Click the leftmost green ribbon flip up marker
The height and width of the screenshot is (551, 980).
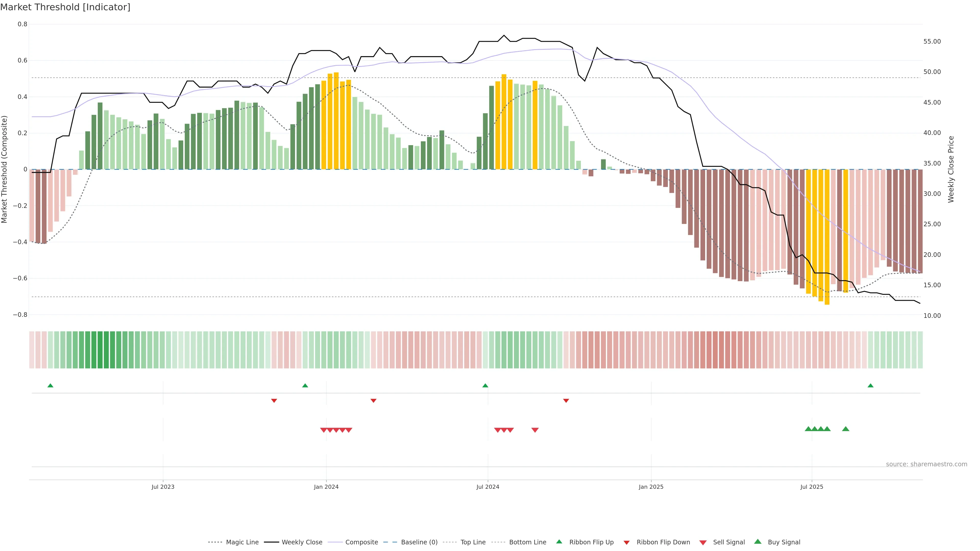(50, 386)
